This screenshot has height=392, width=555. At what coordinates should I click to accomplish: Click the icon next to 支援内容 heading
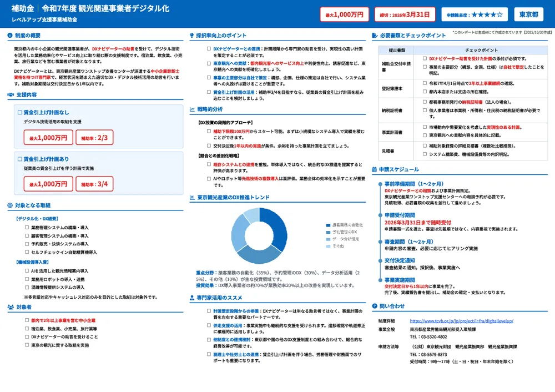tap(11, 95)
